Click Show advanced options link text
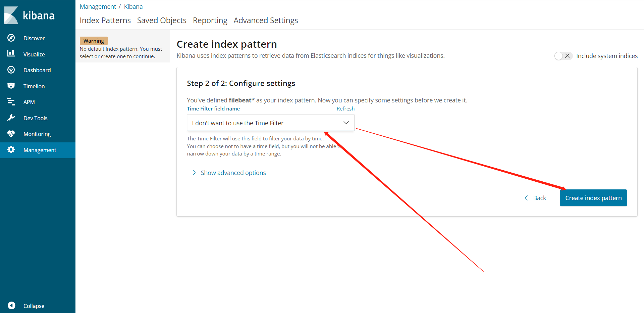Viewport: 644px width, 313px height. (x=233, y=173)
